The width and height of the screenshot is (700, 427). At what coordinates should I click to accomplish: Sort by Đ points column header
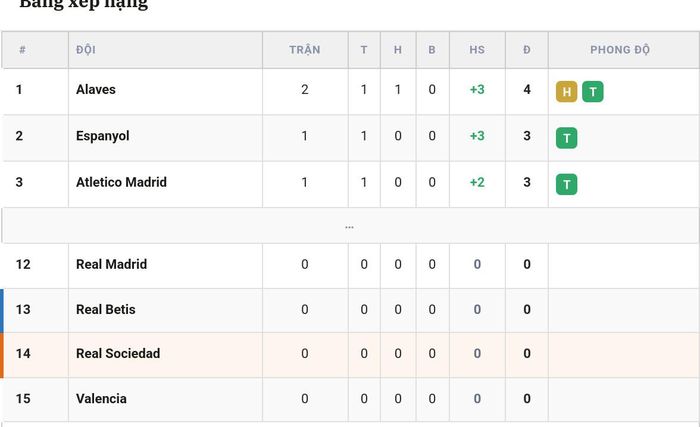point(527,50)
